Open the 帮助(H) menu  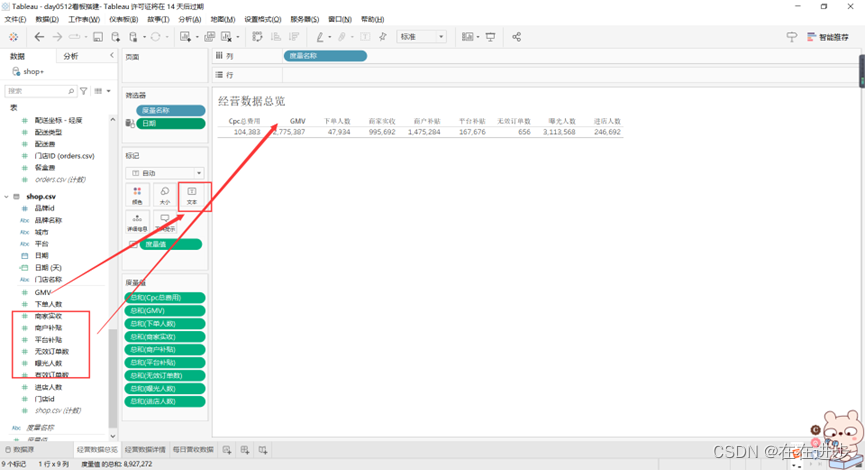(372, 19)
